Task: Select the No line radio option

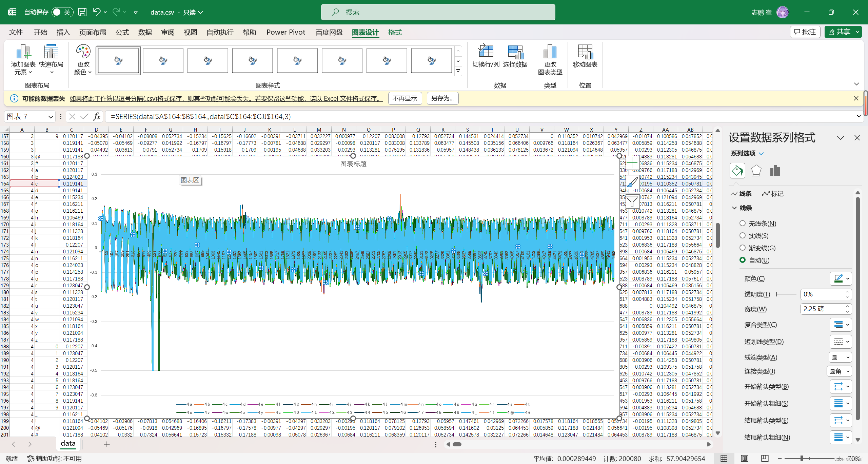Action: tap(743, 223)
